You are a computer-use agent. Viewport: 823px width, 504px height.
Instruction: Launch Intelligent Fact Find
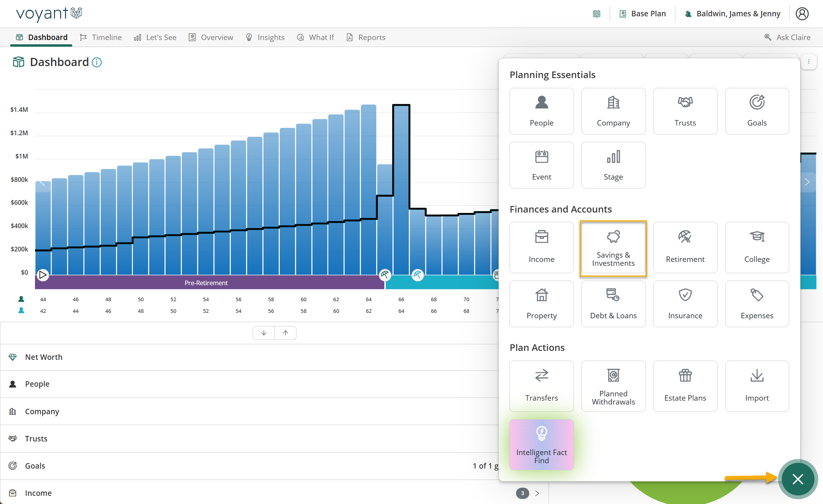(x=541, y=445)
